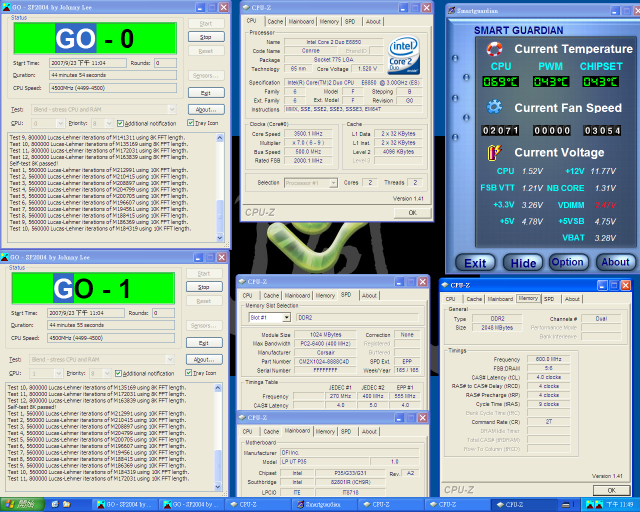This screenshot has width=640, height=512.
Task: Switch to last CPU-Z taskbar button
Action: point(524,505)
